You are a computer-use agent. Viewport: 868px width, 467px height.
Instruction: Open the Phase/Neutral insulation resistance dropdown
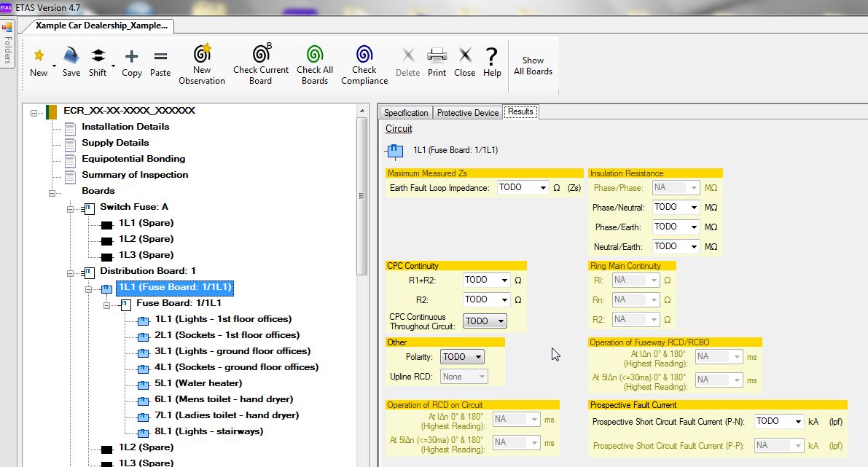click(x=694, y=208)
